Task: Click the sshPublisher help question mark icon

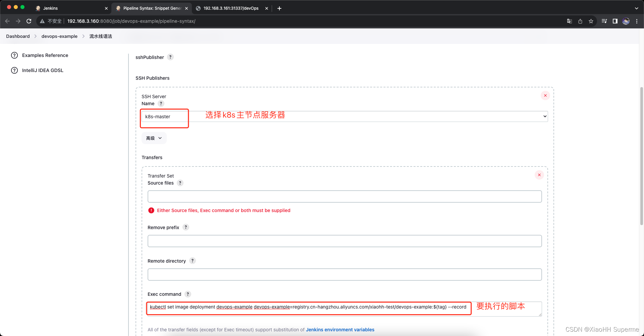Action: [170, 57]
